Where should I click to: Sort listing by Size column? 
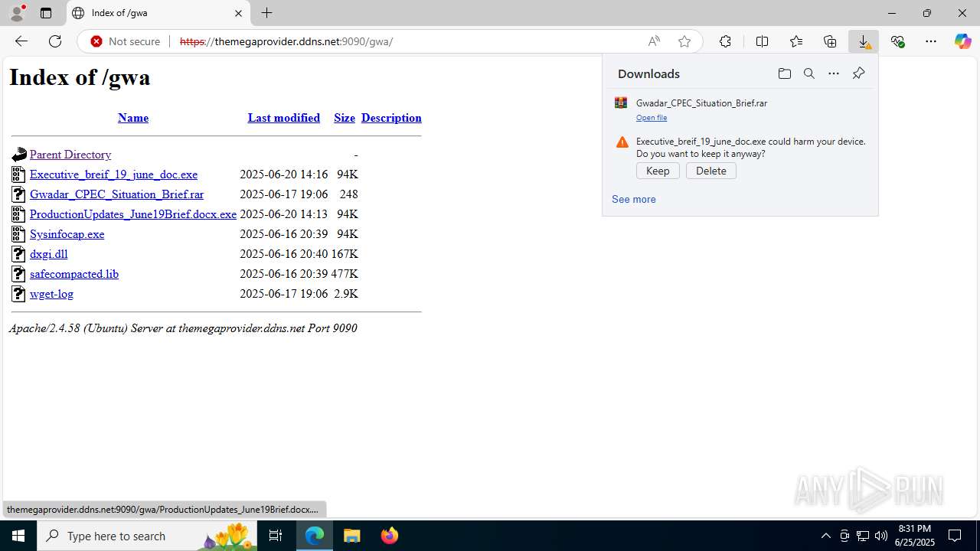click(x=345, y=118)
